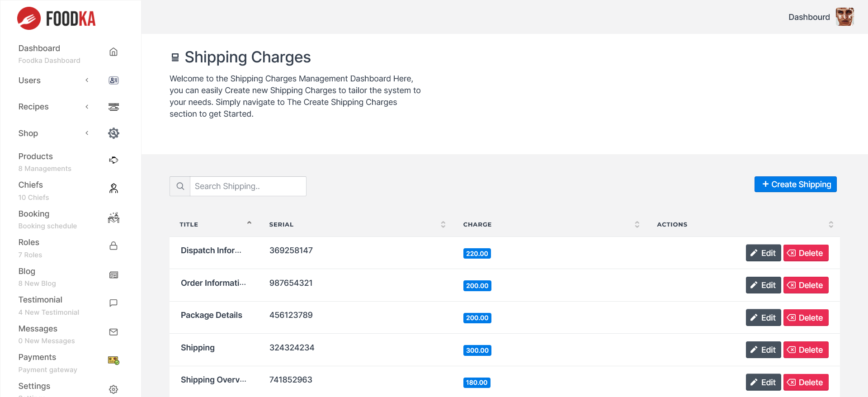Sort the table by Serial column

click(x=443, y=224)
